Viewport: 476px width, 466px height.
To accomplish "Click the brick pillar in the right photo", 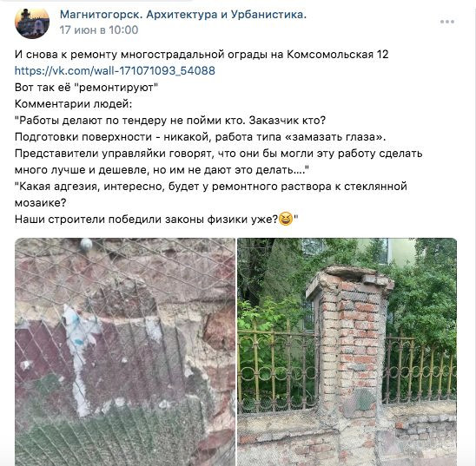I will click(x=349, y=358).
